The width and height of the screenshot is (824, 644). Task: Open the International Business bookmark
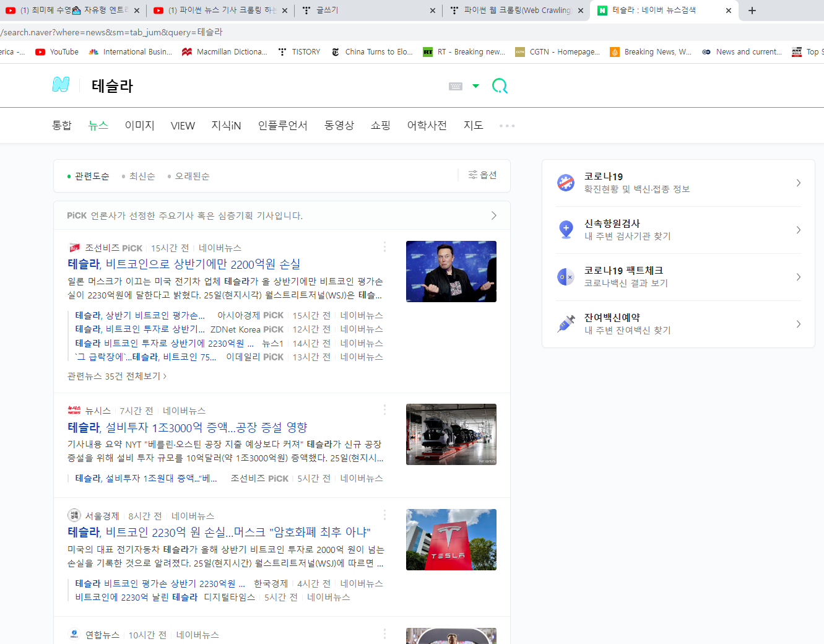[131, 52]
